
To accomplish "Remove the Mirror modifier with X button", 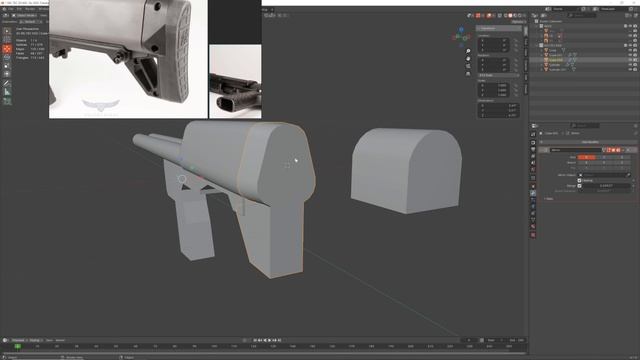I will [628, 150].
